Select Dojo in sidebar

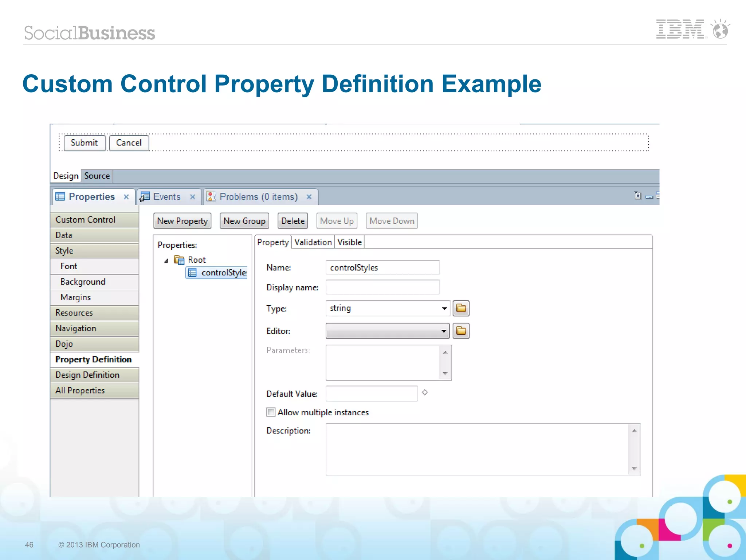click(95, 344)
